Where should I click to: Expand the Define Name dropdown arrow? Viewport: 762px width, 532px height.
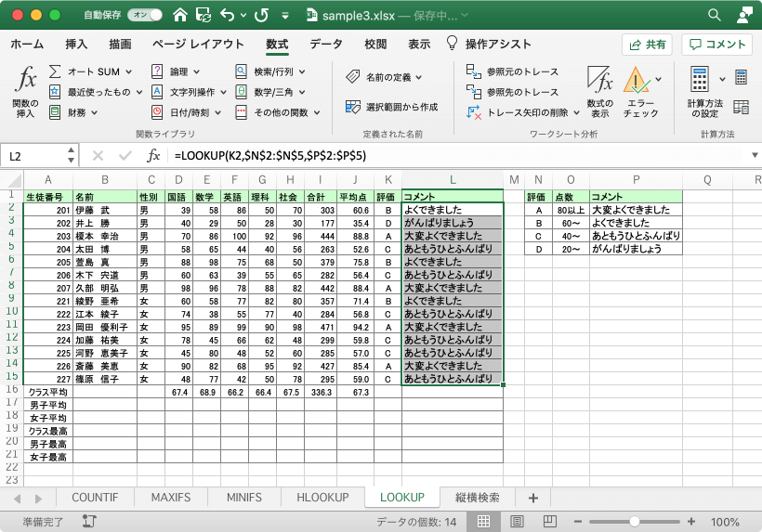point(419,77)
